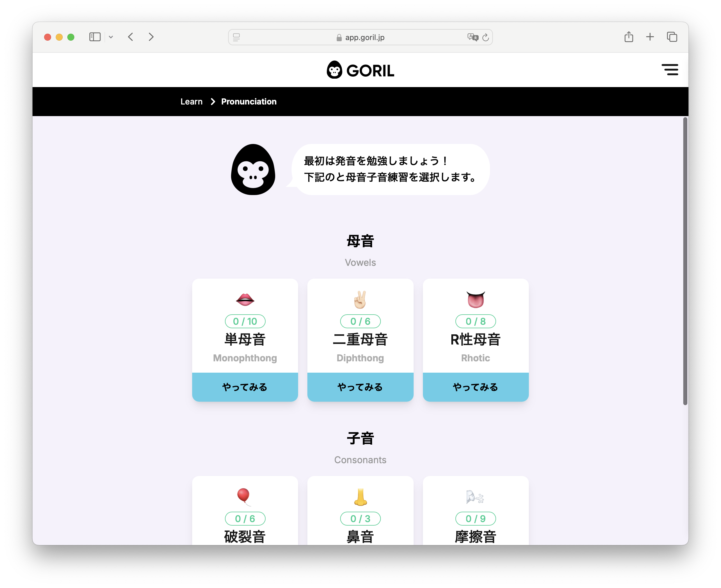Screen dimensions: 721x588
Task: Click the page vertical scrollbar
Action: point(685,261)
